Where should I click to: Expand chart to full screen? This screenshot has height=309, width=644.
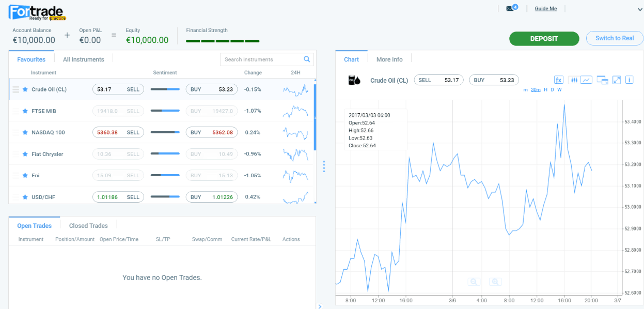click(617, 80)
